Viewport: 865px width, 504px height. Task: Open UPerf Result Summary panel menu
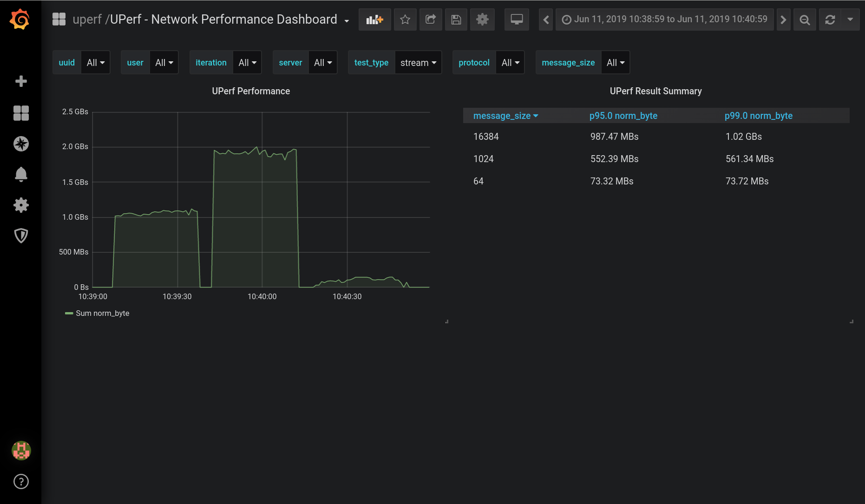[x=655, y=91]
